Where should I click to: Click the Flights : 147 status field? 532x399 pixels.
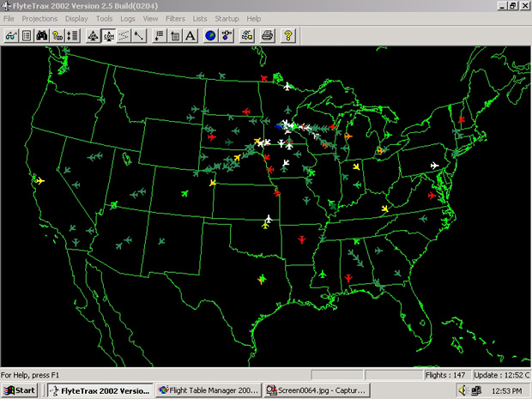coord(447,375)
